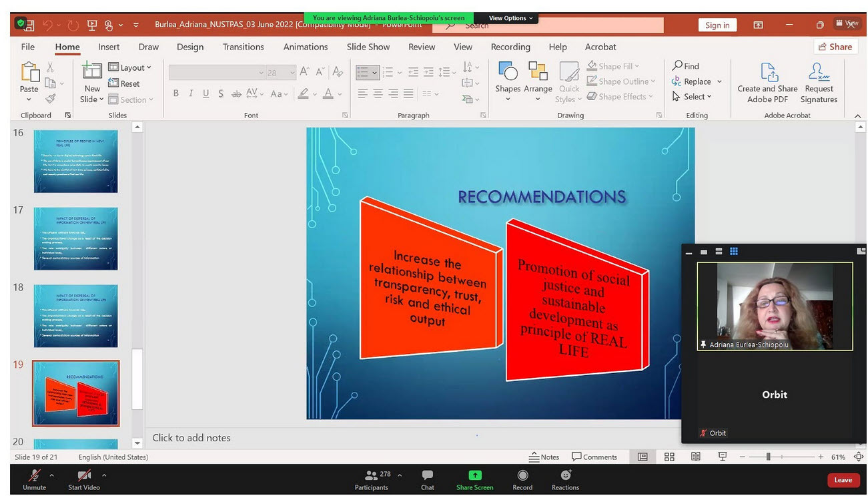Click the Sign in button
This screenshot has height=496, width=868.
(717, 25)
